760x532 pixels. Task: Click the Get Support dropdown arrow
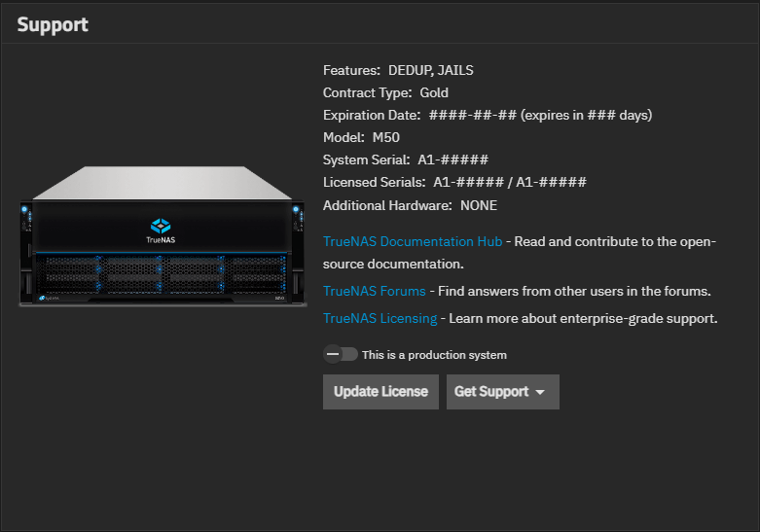539,393
